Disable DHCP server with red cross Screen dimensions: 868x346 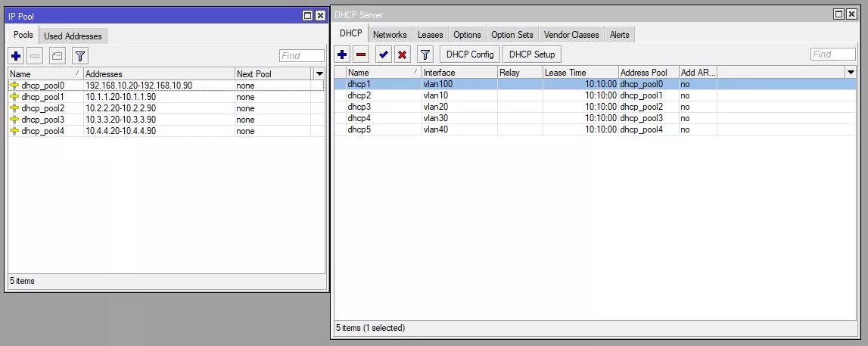[x=403, y=55]
